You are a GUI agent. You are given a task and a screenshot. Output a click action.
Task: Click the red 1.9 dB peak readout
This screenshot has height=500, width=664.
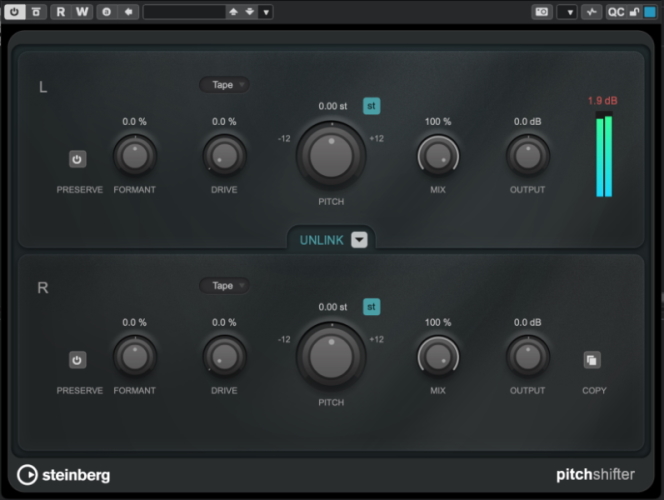[602, 101]
